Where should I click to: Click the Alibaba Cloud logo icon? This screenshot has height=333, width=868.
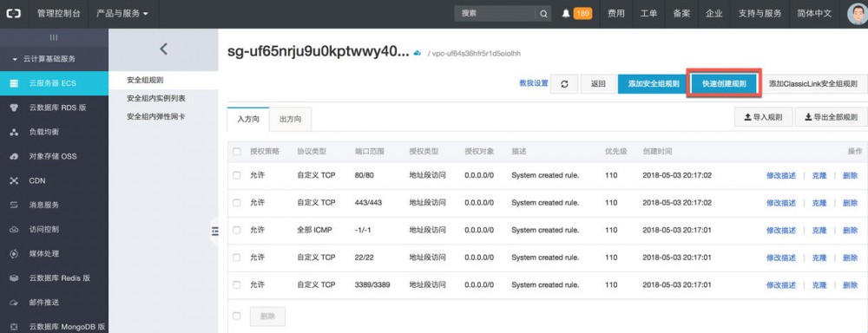pos(13,13)
